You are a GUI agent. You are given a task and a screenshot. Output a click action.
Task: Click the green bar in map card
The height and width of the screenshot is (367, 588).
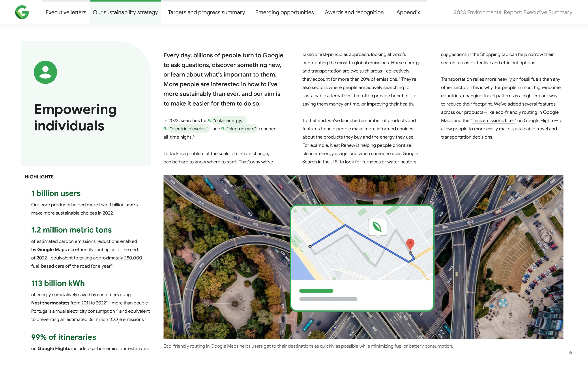(x=316, y=291)
